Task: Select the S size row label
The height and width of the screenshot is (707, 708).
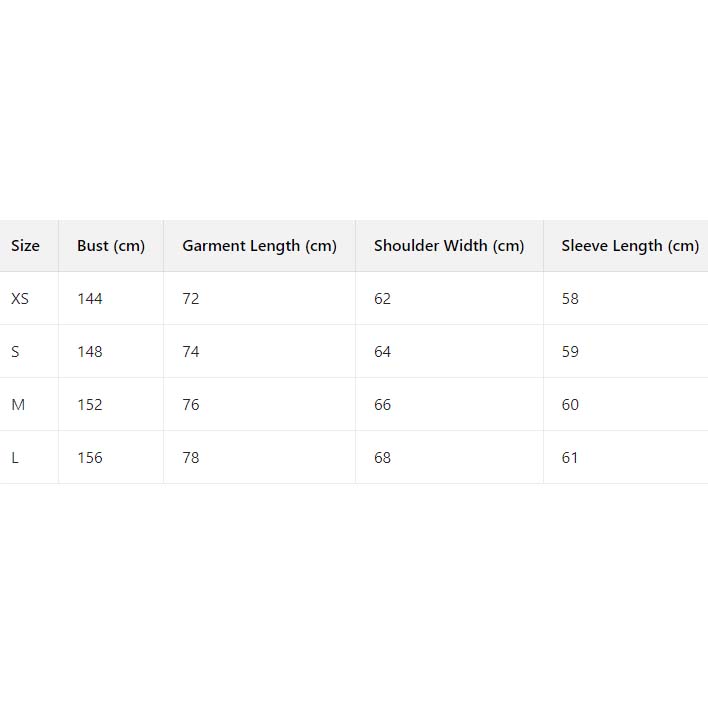Action: click(x=15, y=352)
